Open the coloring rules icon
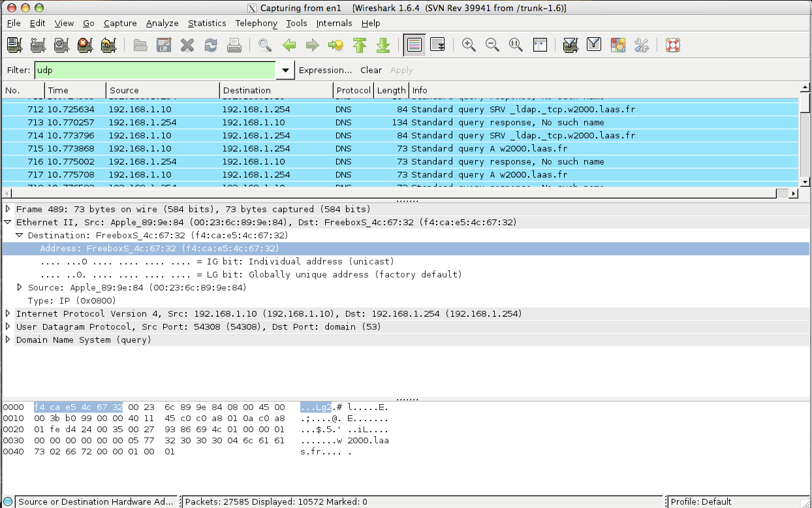The height and width of the screenshot is (508, 812). 617,45
